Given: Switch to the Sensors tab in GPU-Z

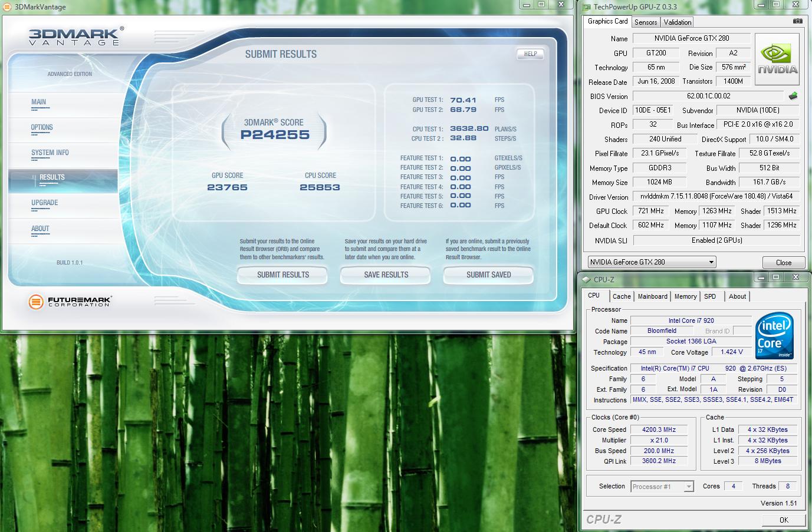Looking at the screenshot, I should pyautogui.click(x=646, y=22).
